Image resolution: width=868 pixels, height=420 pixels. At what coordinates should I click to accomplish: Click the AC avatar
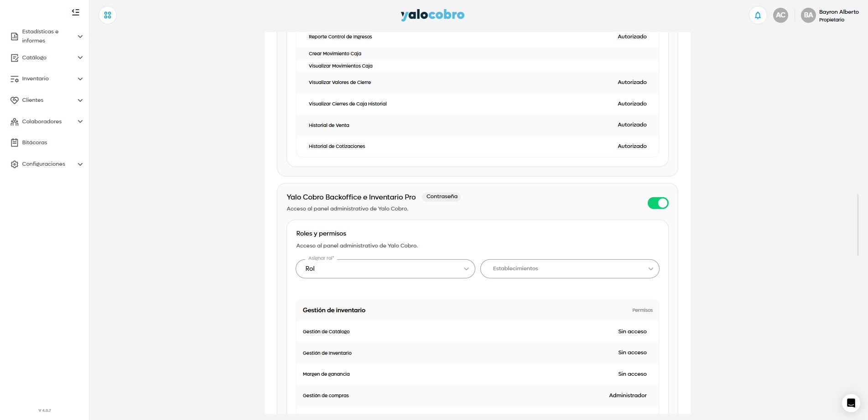tap(780, 15)
